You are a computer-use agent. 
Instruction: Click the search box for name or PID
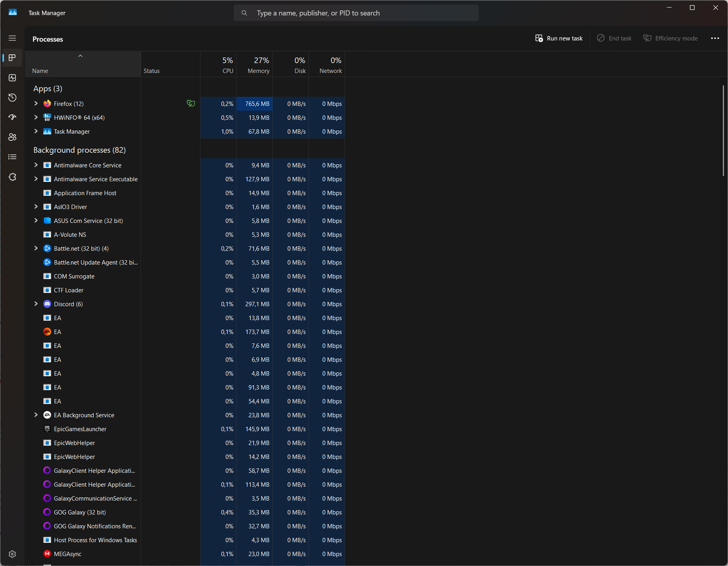pos(356,13)
